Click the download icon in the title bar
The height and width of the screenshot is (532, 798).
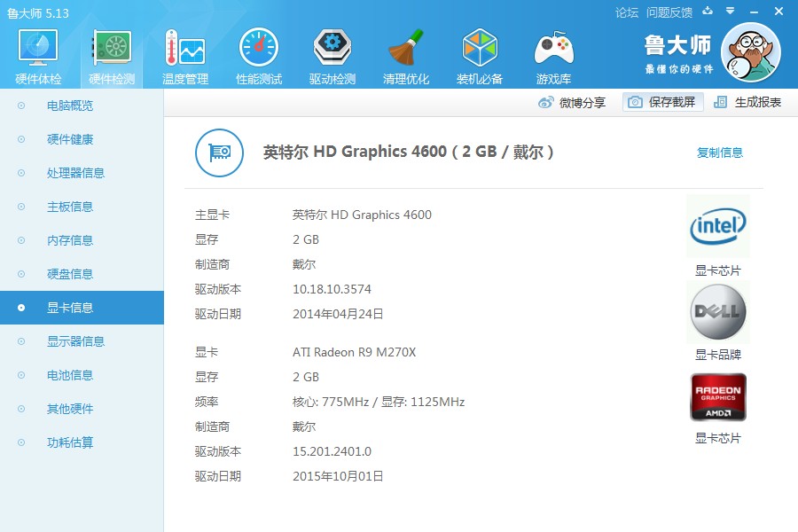[708, 11]
